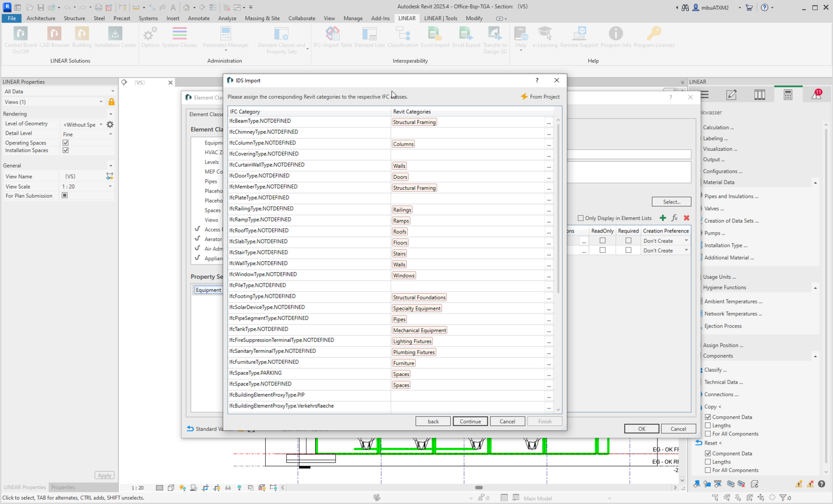Toggle Component Data under Copy
Screen dimensions: 833x504
[708, 417]
